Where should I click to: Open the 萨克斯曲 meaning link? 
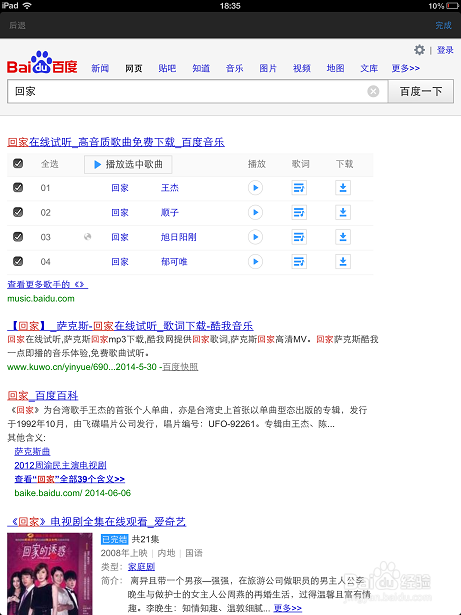point(32,451)
